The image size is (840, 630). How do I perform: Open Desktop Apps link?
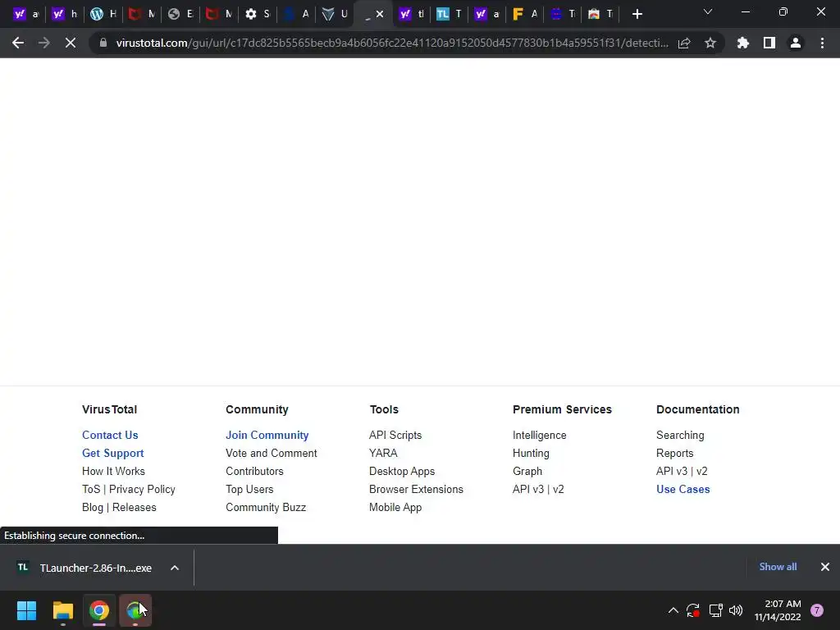402,472
